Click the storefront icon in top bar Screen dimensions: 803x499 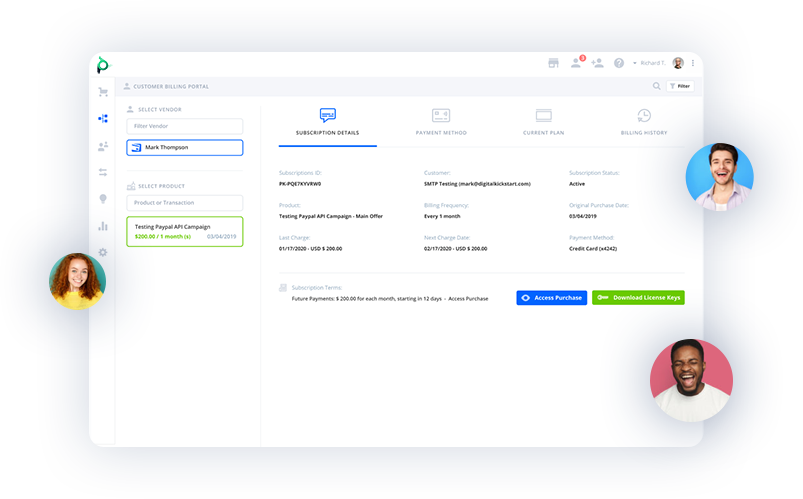pyautogui.click(x=553, y=63)
